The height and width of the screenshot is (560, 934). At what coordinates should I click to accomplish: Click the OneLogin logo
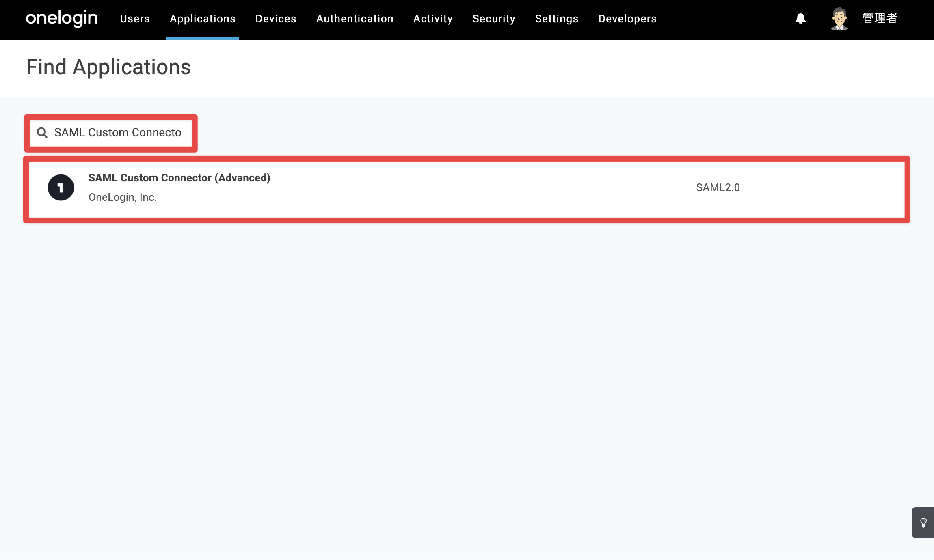[x=62, y=19]
